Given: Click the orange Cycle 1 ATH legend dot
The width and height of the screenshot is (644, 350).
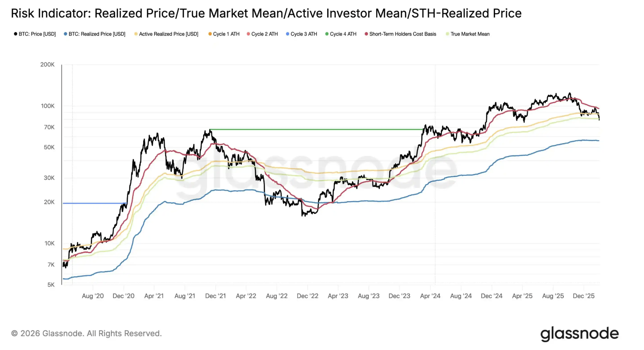Looking at the screenshot, I should 210,34.
